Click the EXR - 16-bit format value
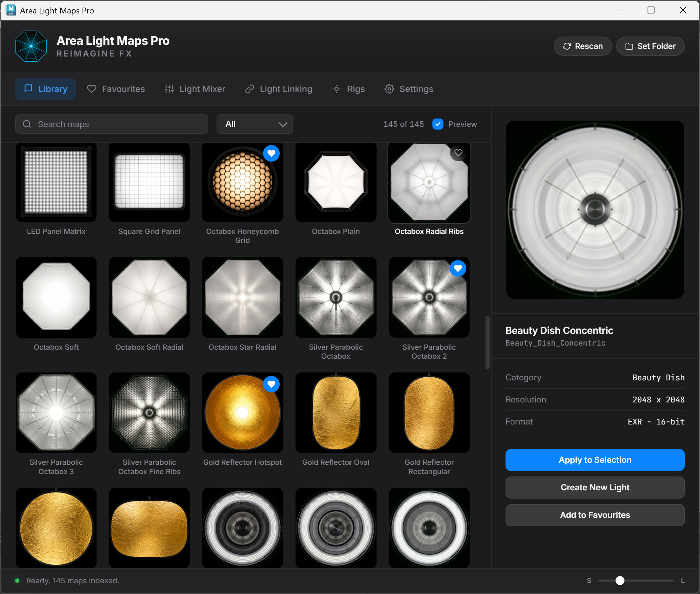Viewport: 700px width, 594px height. 656,422
